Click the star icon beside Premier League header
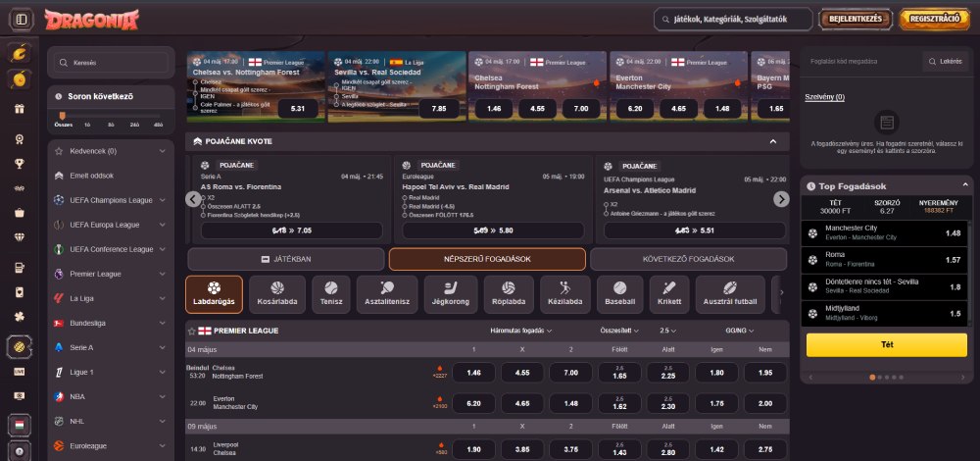The image size is (980, 461). coord(191,331)
